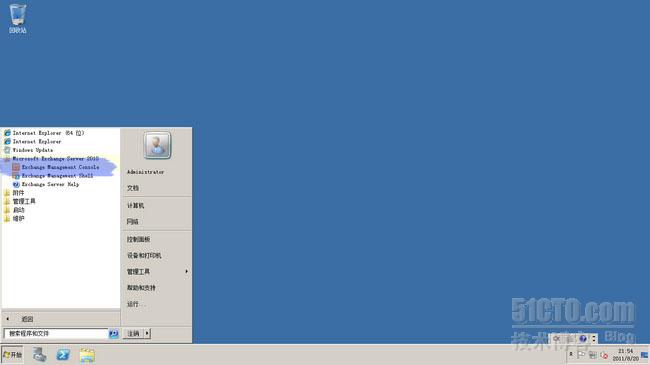Open Exchange Management Shell

(53, 176)
